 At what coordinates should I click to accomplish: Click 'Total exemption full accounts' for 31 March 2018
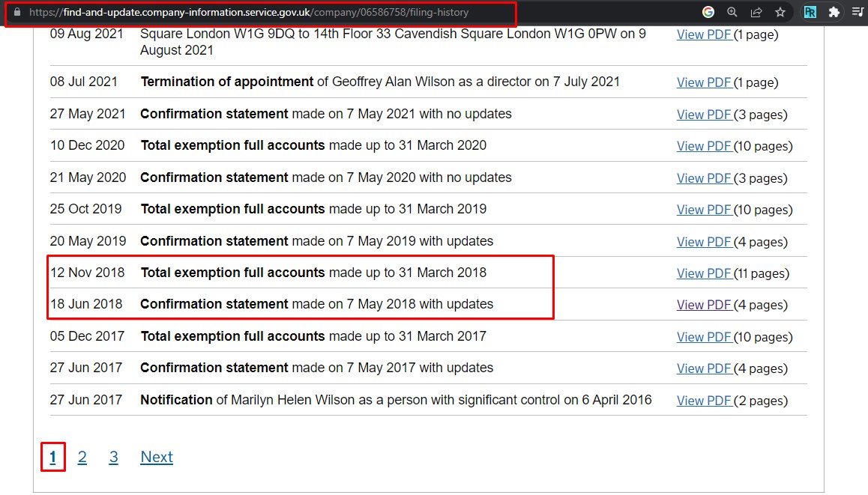[232, 273]
